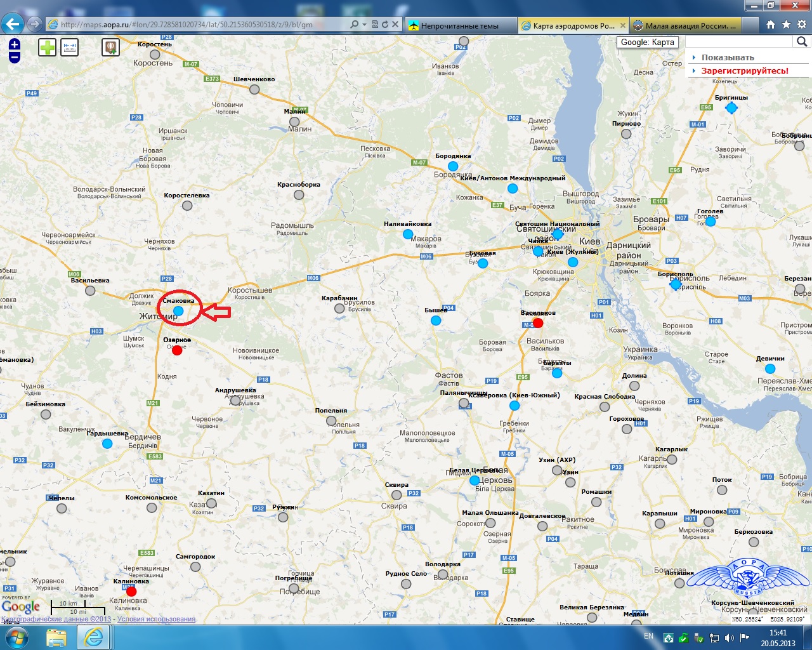Click the browser home icon
The image size is (812, 650).
(x=771, y=25)
